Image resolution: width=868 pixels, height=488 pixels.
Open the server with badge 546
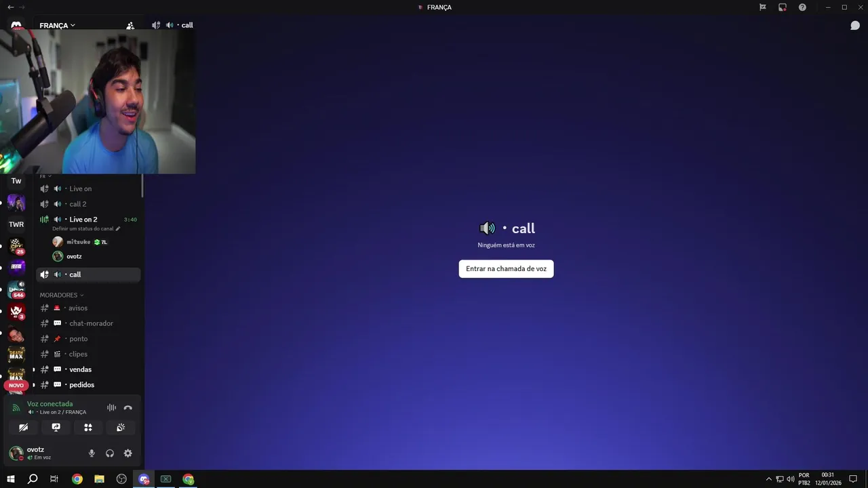coord(16,289)
